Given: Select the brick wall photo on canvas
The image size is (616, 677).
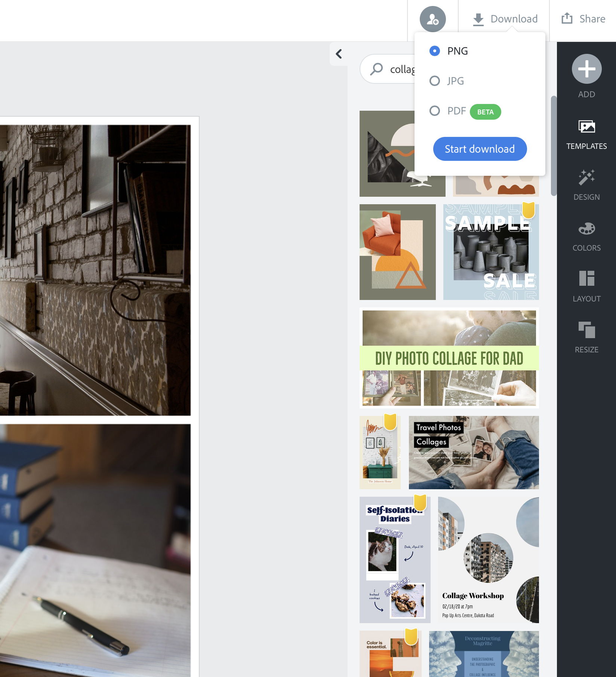Looking at the screenshot, I should (x=95, y=270).
